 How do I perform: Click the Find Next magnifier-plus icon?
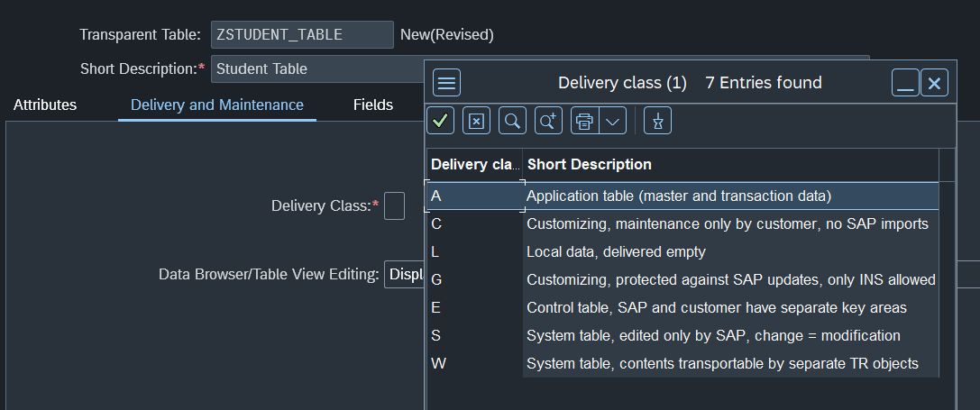(x=548, y=121)
